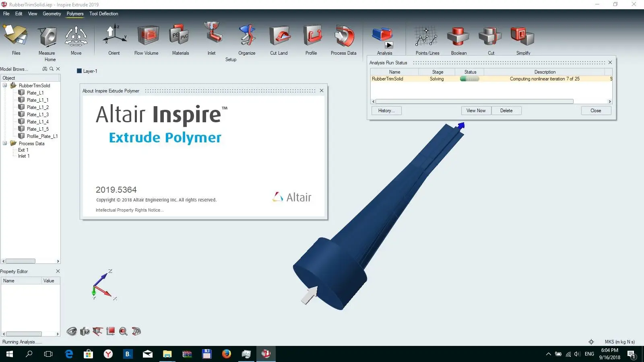Activate the Move tool icon

point(76,36)
